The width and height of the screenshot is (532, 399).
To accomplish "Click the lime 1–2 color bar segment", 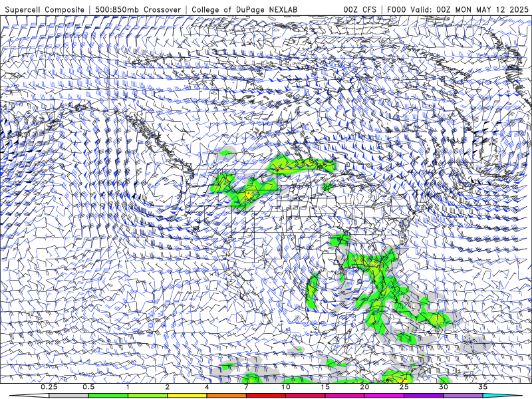I will coord(148,396).
